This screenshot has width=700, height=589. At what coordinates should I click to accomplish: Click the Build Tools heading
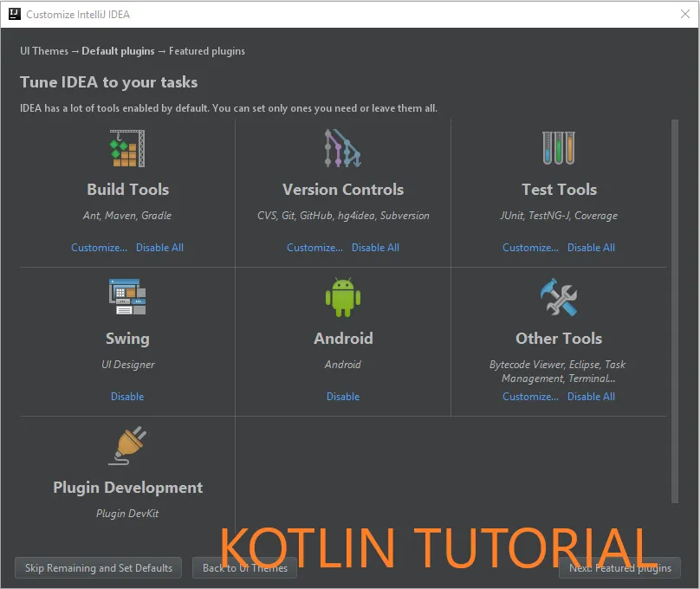[127, 189]
